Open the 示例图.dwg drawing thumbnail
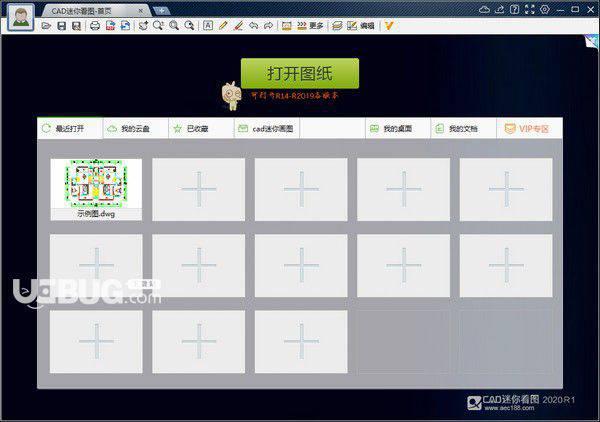Viewport: 600px width, 422px height. pos(96,189)
